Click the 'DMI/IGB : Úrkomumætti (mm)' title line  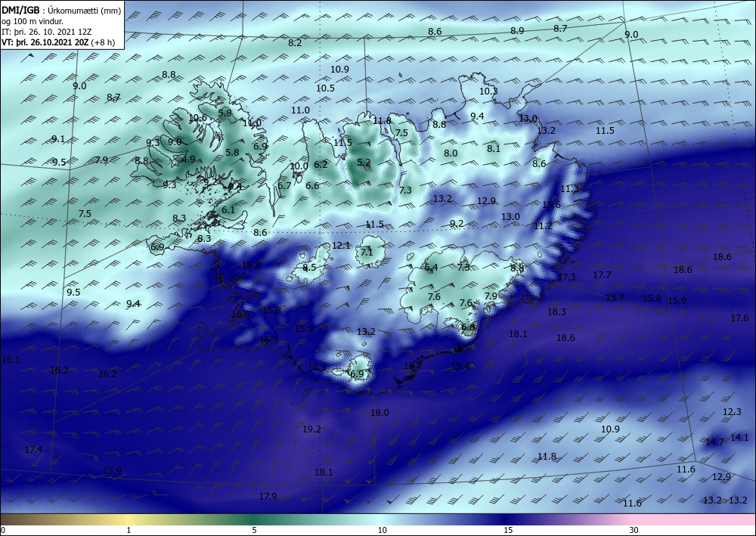pyautogui.click(x=62, y=10)
